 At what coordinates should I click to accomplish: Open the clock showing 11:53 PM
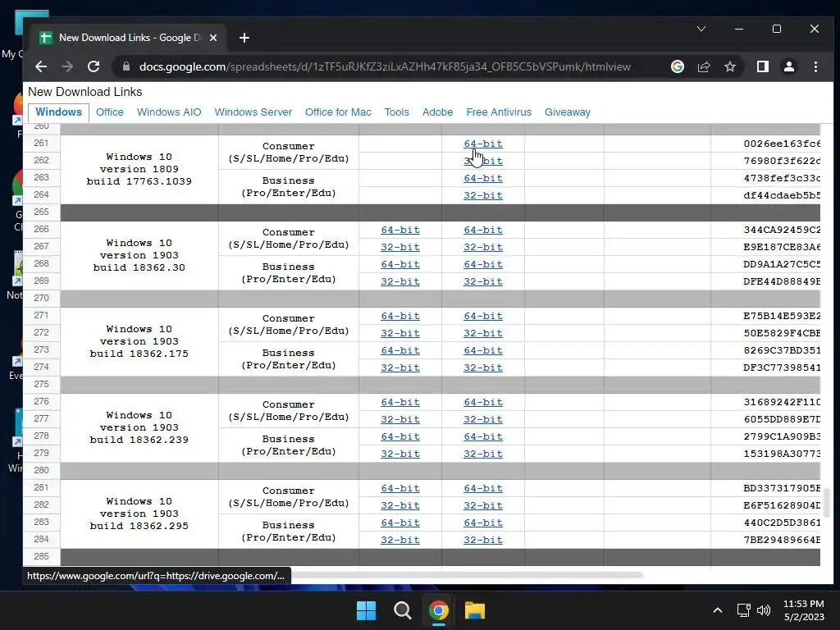click(804, 610)
